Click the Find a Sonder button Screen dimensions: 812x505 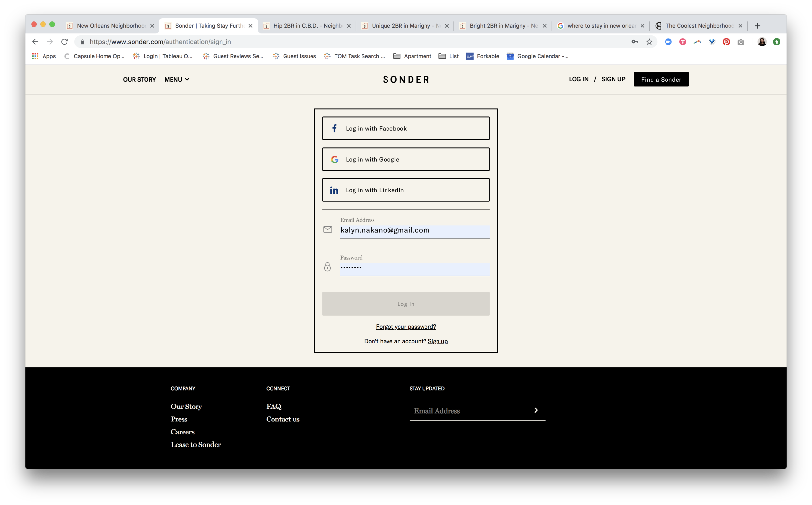point(661,80)
